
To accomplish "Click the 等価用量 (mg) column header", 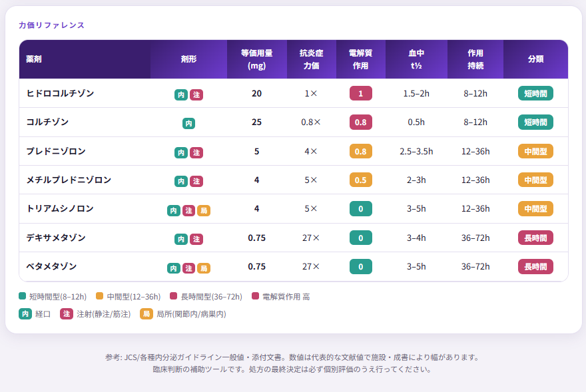I will (x=257, y=59).
